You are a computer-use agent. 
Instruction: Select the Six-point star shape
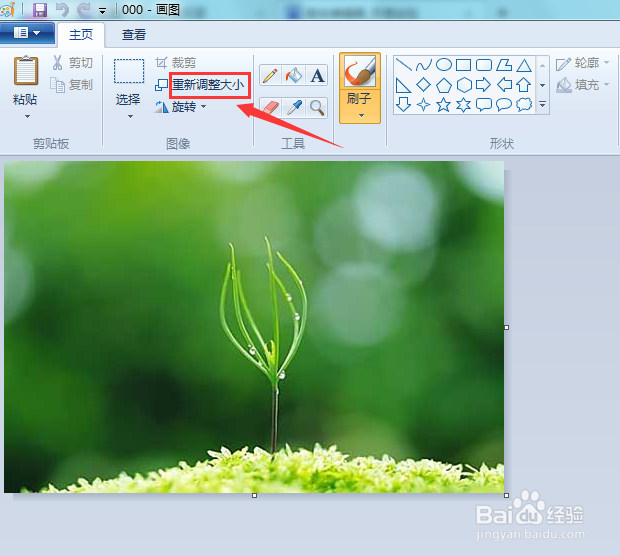[x=463, y=104]
